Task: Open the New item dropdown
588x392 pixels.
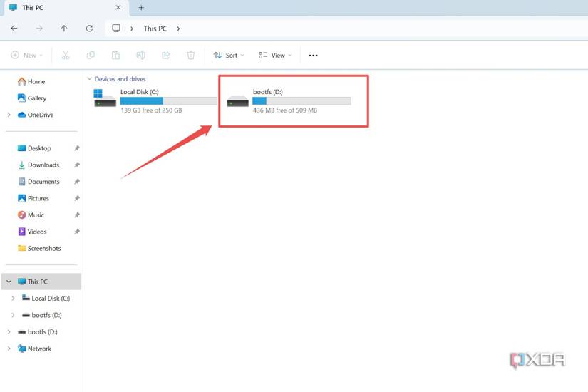Action: click(27, 56)
